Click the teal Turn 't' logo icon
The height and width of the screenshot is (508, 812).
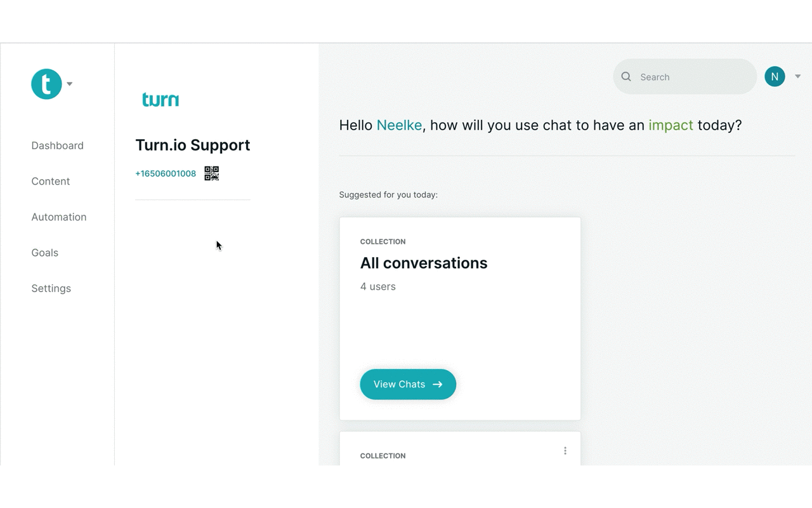(x=46, y=84)
